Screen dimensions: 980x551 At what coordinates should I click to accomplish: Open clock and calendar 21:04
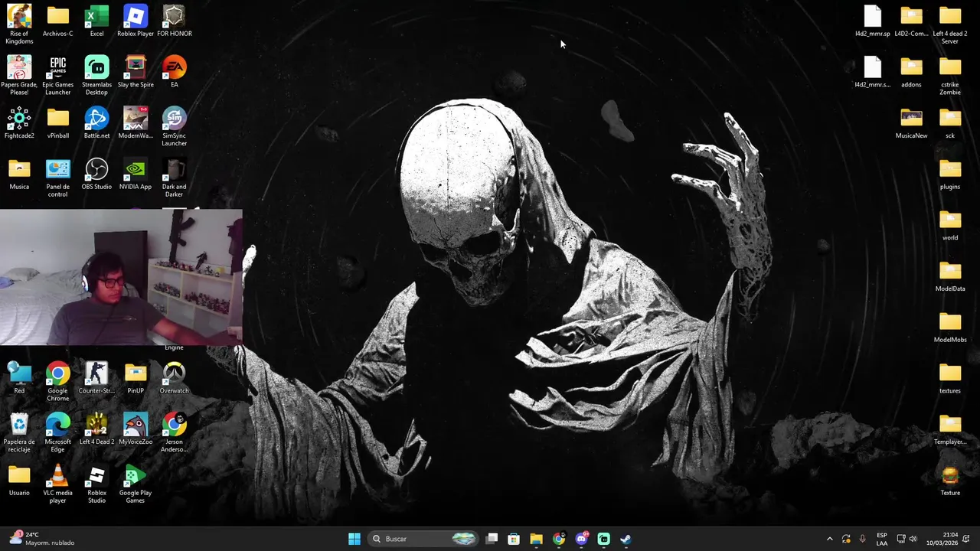point(942,539)
